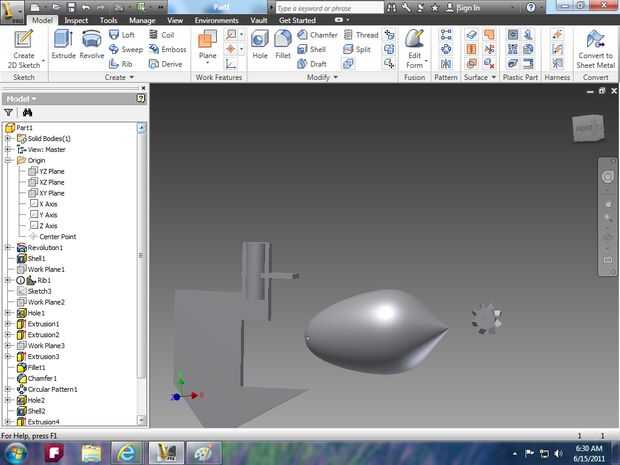Click the browser scrollbar down arrow
This screenshot has width=620, height=465.
coord(141,420)
